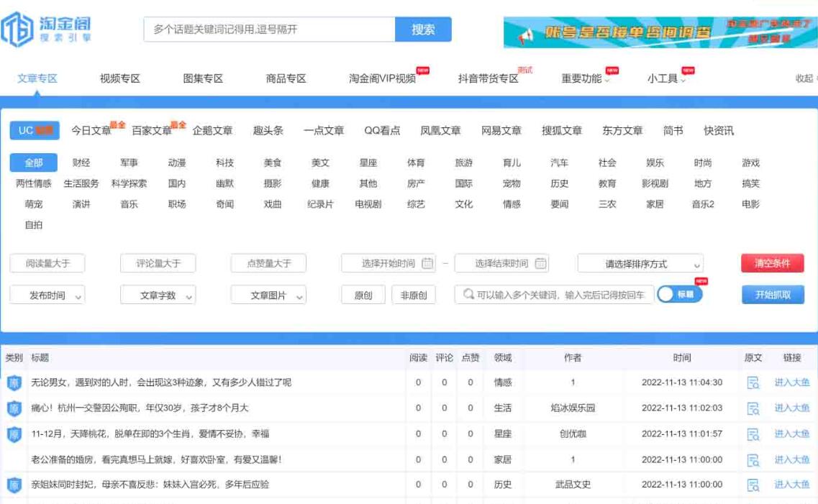Click the keyword search input field
Screen dimensions: 818x504
[554, 294]
